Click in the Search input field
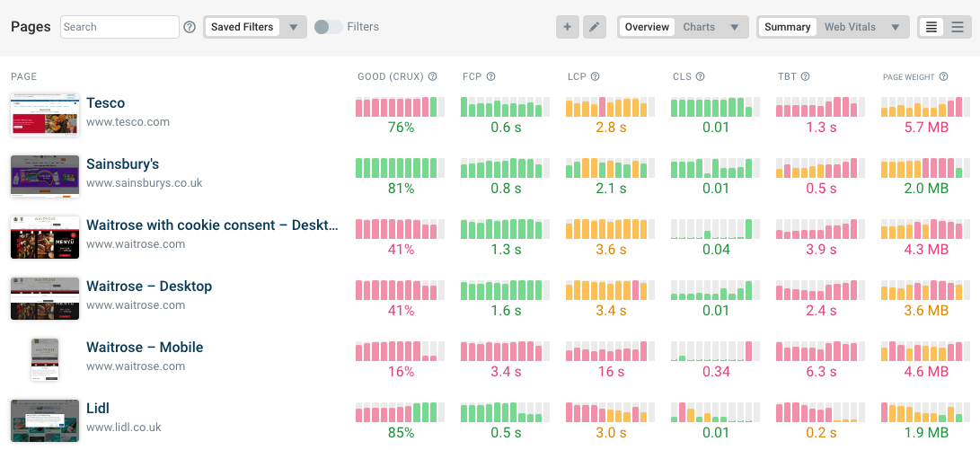 120,27
